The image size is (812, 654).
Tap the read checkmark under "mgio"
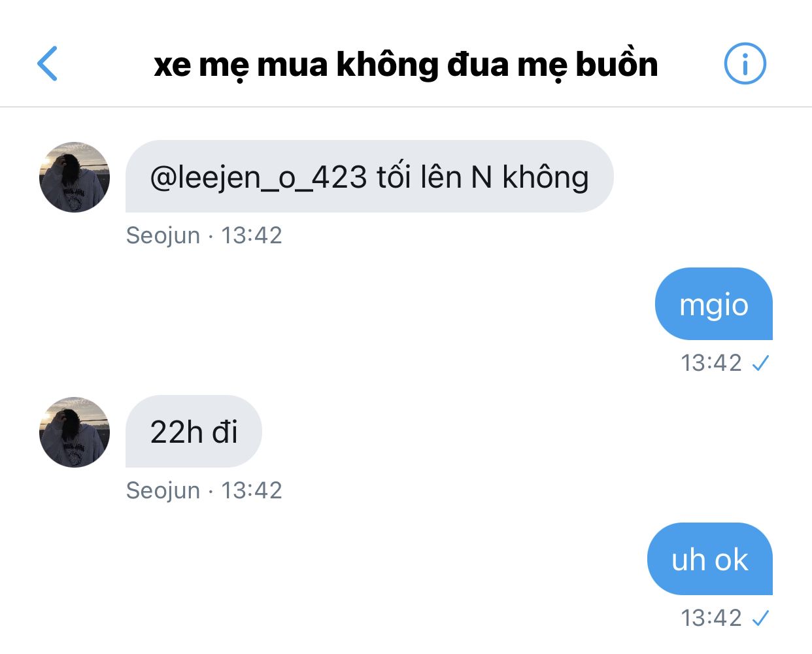(760, 363)
